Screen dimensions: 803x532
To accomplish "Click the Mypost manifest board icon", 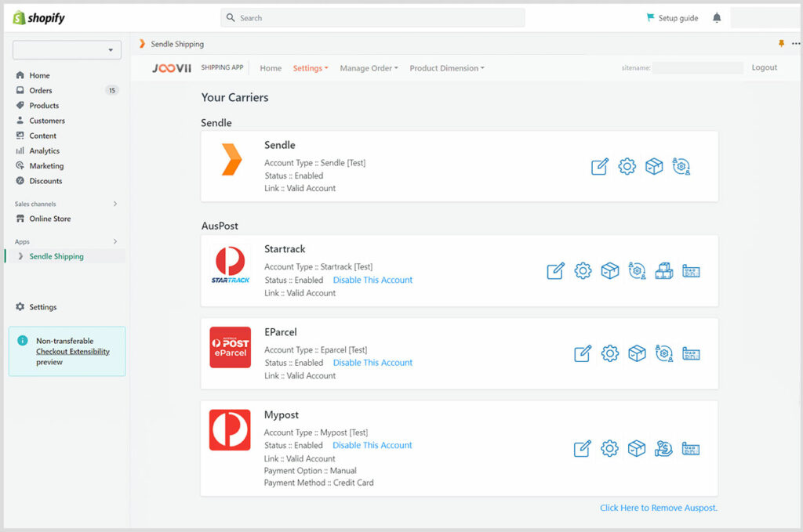I will click(x=691, y=449).
